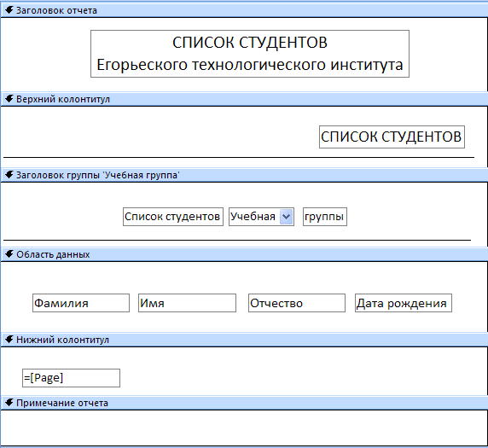Select the 'Примечание отчета' section bar
The height and width of the screenshot is (448, 488).
point(244,403)
